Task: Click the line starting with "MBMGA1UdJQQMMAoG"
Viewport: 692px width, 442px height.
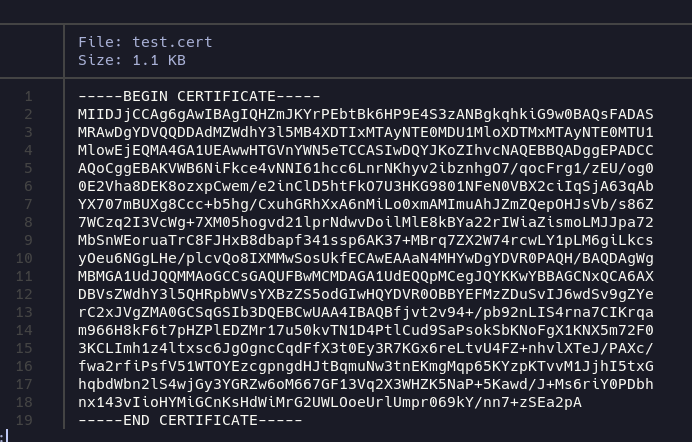Action: pyautogui.click(x=365, y=276)
